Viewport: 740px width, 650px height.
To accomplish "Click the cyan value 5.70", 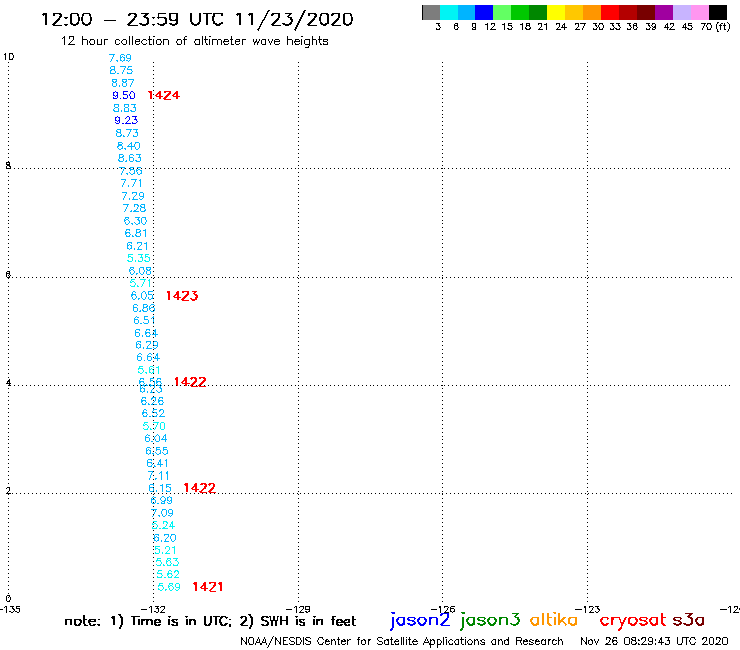I will pos(154,426).
